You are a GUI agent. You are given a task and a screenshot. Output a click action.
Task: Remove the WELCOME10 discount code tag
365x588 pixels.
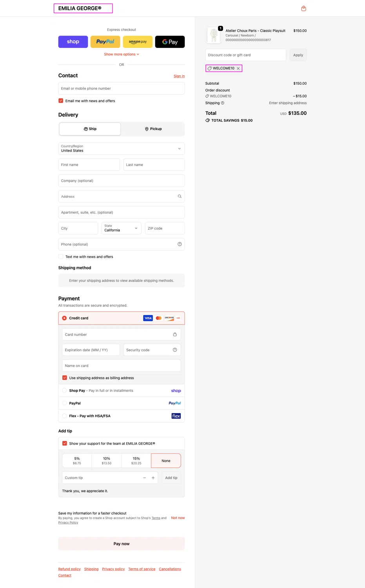[x=238, y=68]
